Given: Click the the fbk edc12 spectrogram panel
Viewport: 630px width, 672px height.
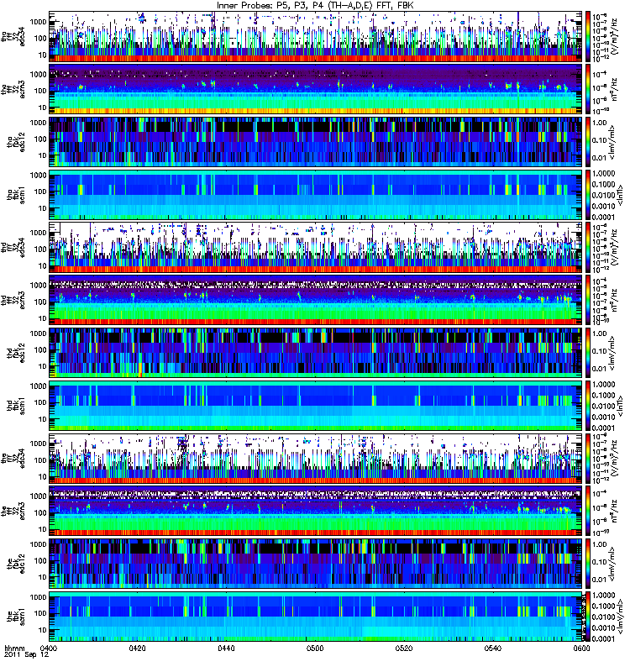Looking at the screenshot, I should tap(316, 564).
